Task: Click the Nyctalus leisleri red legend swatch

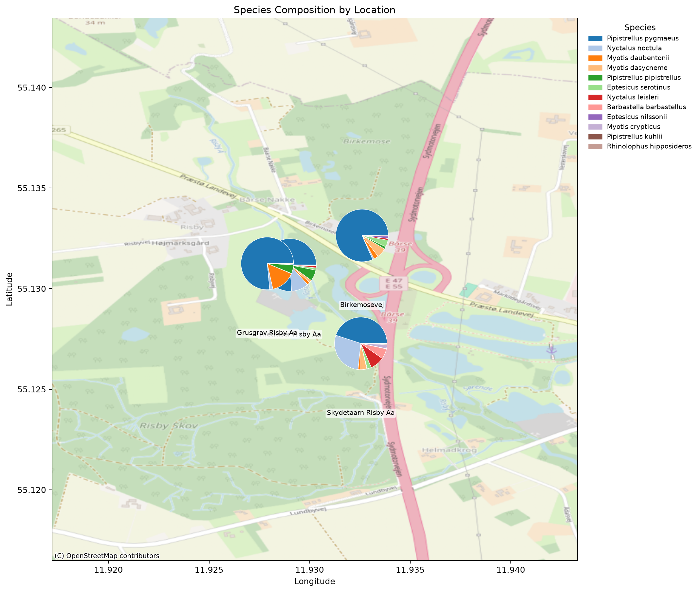Action: coord(595,97)
